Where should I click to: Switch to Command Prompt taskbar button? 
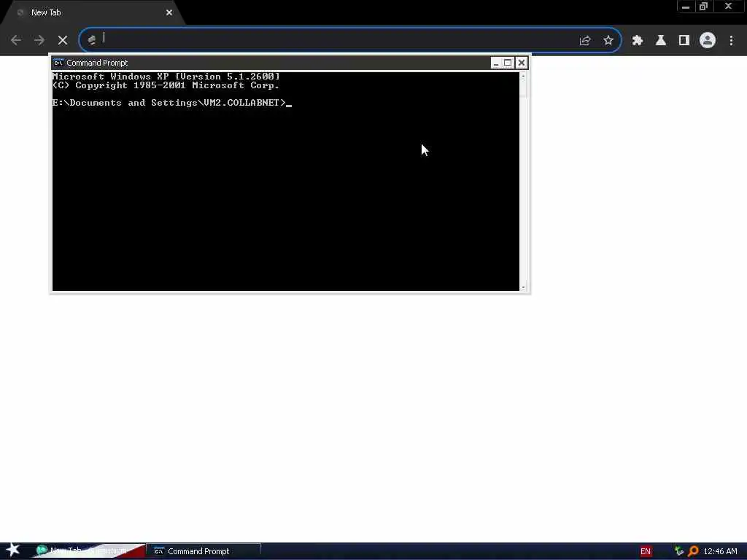[205, 551]
